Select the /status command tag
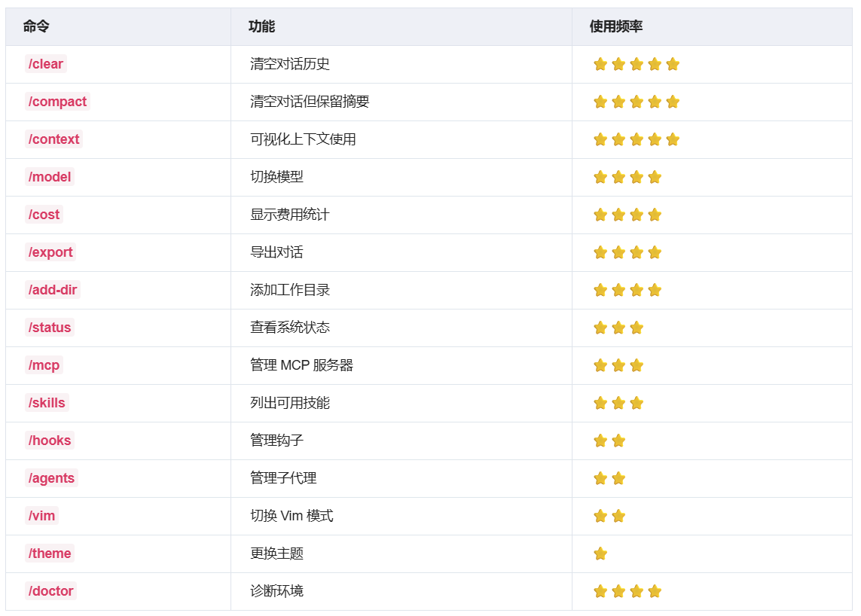The image size is (861, 616). 50,328
